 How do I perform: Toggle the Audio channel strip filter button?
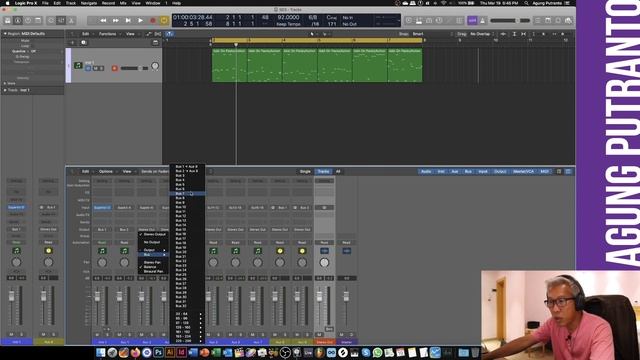coord(426,171)
